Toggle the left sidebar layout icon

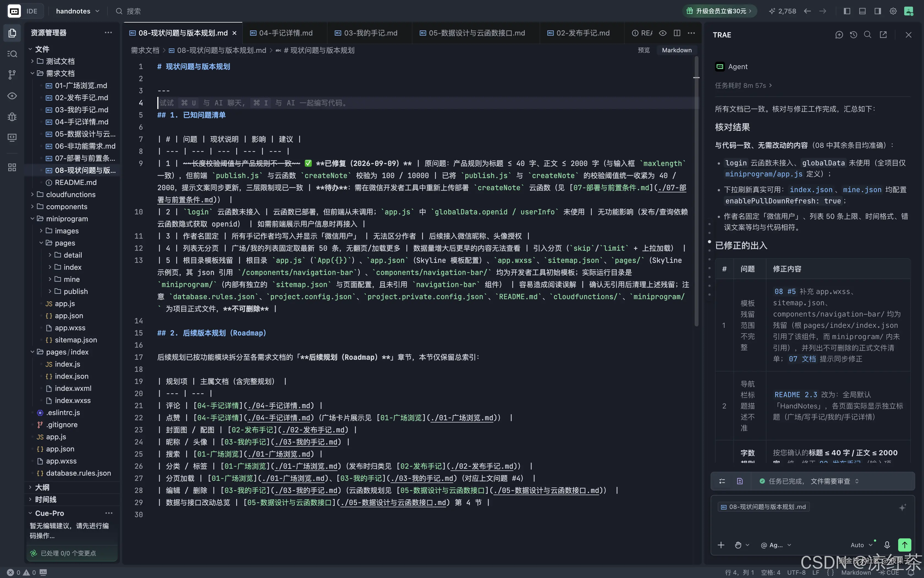pyautogui.click(x=847, y=11)
